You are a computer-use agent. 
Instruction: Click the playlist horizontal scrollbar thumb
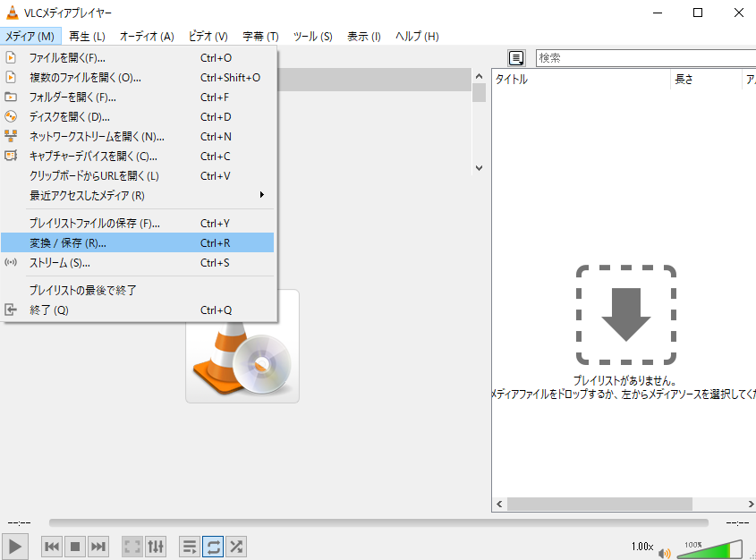coord(599,505)
